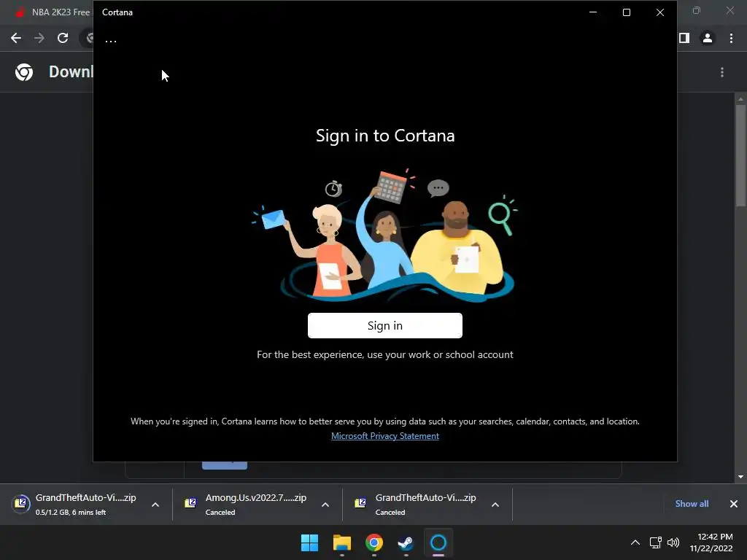Click the progress icon of downloading GrandTheftAuto zip
Screen dimensions: 747x560
click(20, 503)
